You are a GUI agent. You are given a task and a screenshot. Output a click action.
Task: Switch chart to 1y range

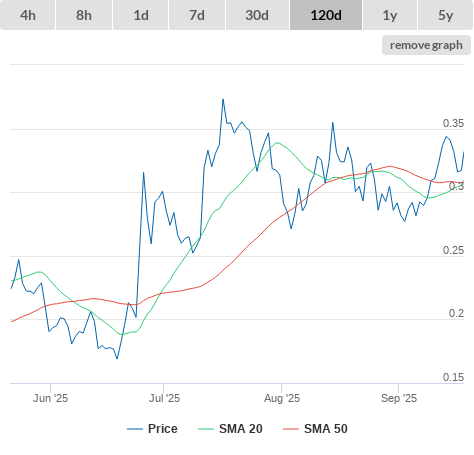coord(390,15)
